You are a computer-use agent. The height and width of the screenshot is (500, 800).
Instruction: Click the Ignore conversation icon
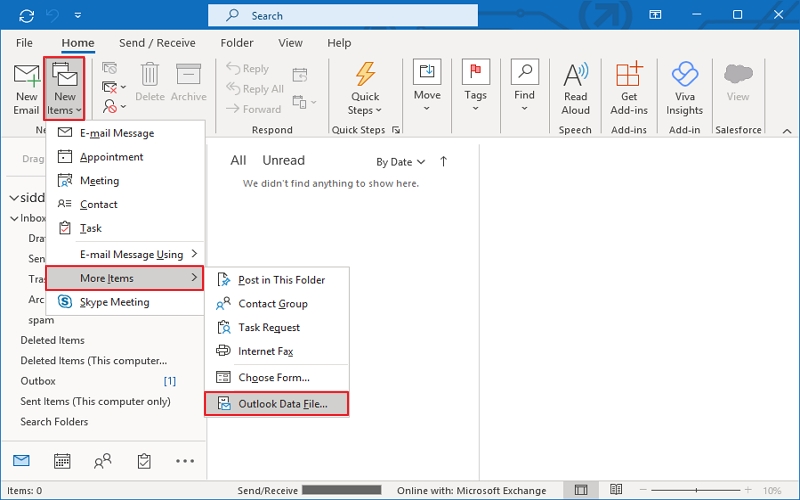(x=110, y=68)
